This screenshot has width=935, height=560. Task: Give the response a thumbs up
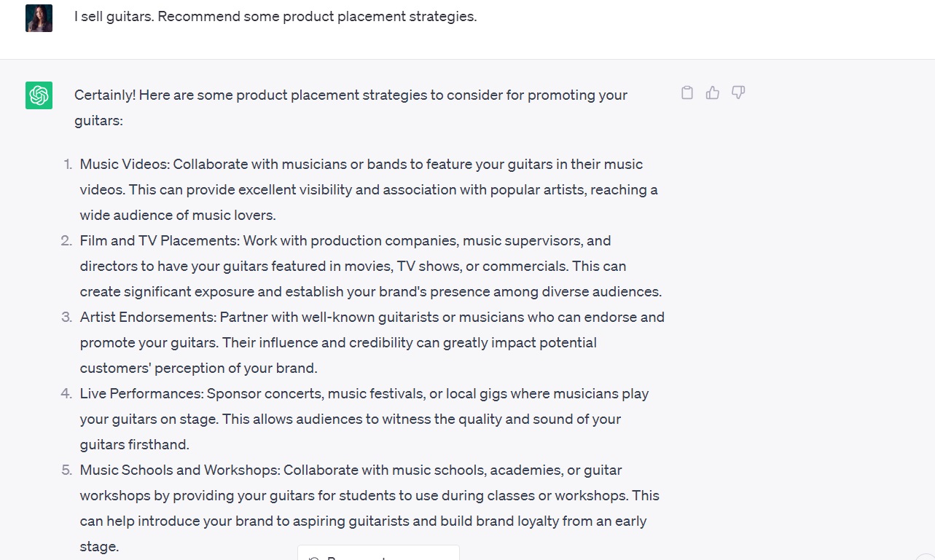tap(713, 92)
